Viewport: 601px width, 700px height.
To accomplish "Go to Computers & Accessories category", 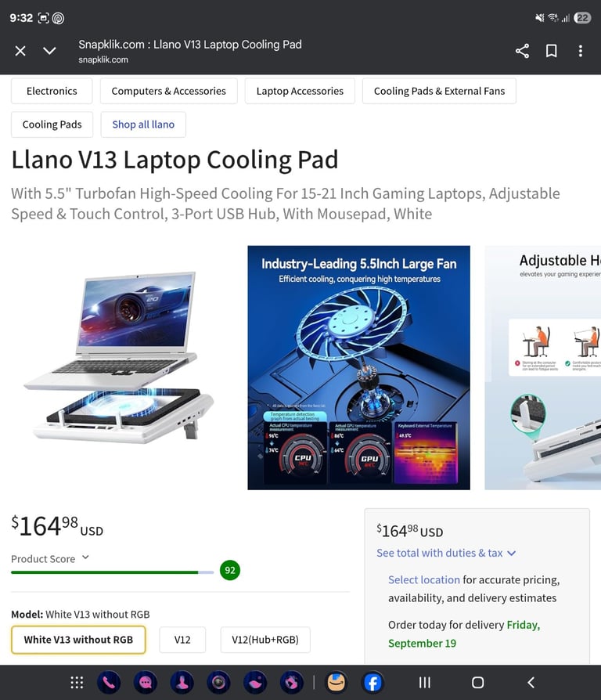I will coord(169,91).
